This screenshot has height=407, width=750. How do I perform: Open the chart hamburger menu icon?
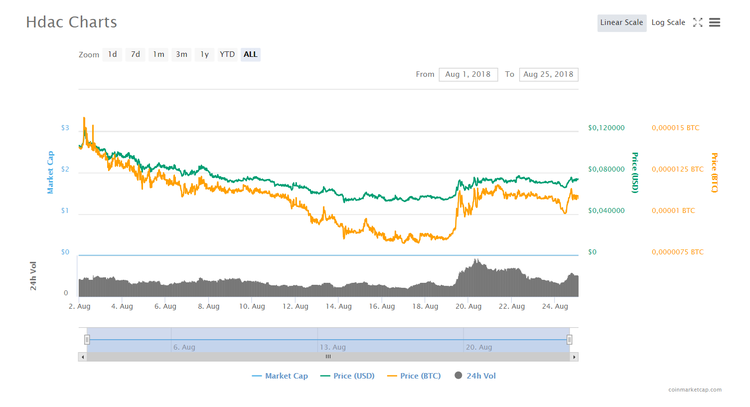point(714,22)
